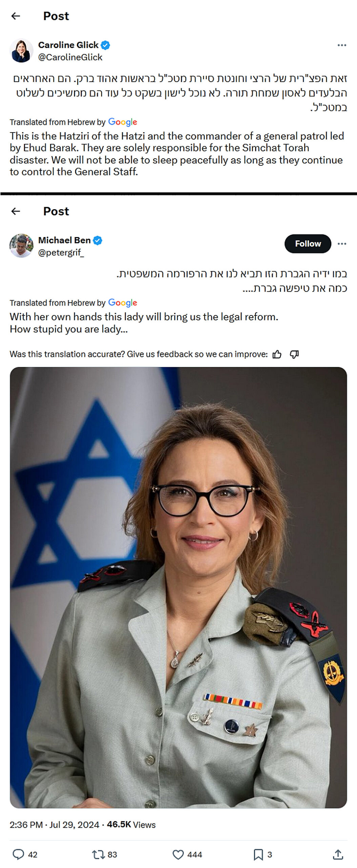This screenshot has width=357, height=868.
Task: Click Caroline Glick's verified badge
Action: [x=105, y=45]
